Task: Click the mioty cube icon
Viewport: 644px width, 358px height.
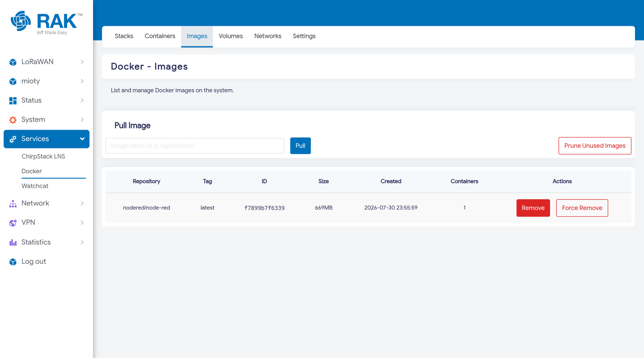Action: click(13, 81)
